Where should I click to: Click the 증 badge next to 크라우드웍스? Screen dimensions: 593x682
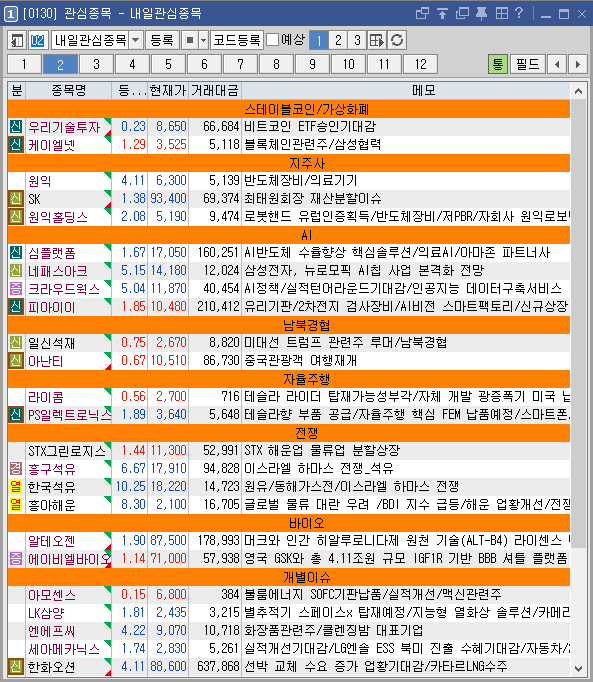click(16, 289)
